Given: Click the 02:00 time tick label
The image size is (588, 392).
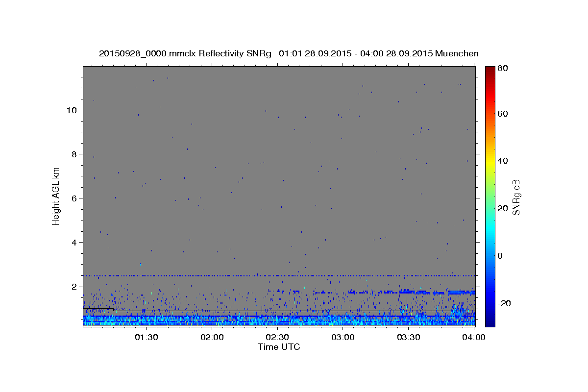Looking at the screenshot, I should [212, 337].
